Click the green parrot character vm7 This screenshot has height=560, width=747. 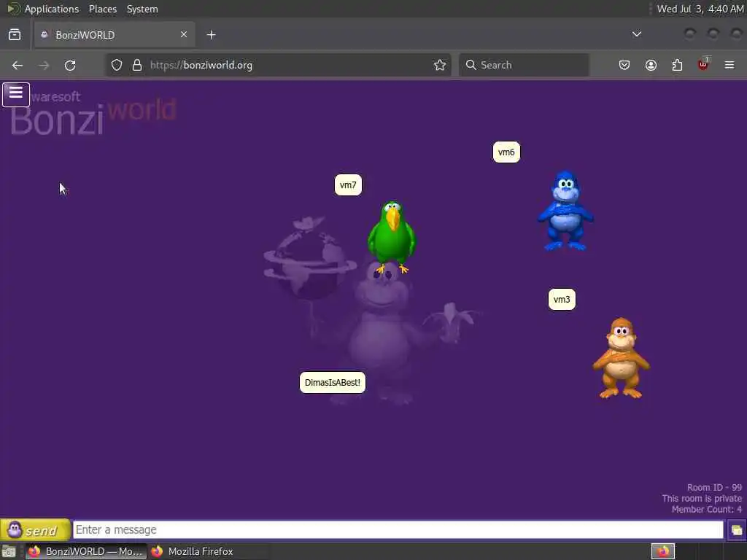pos(392,237)
